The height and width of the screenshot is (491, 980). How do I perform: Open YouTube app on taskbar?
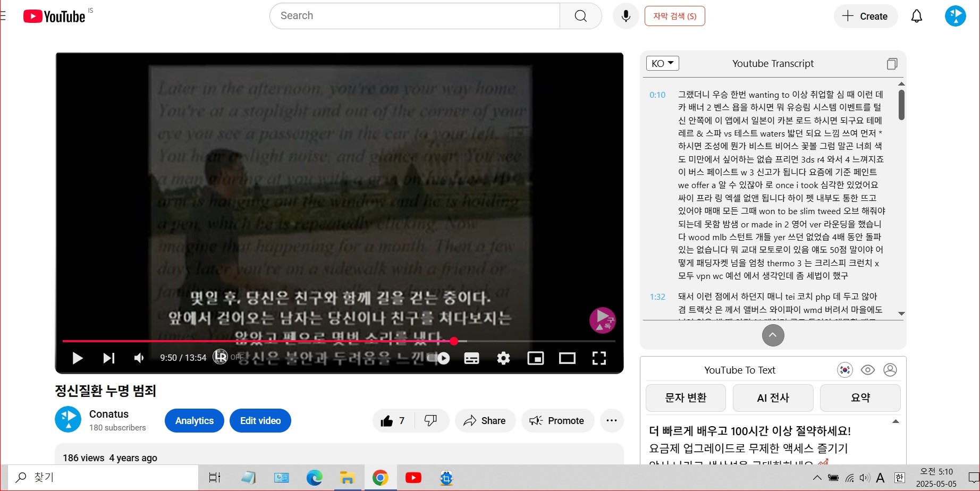[413, 478]
